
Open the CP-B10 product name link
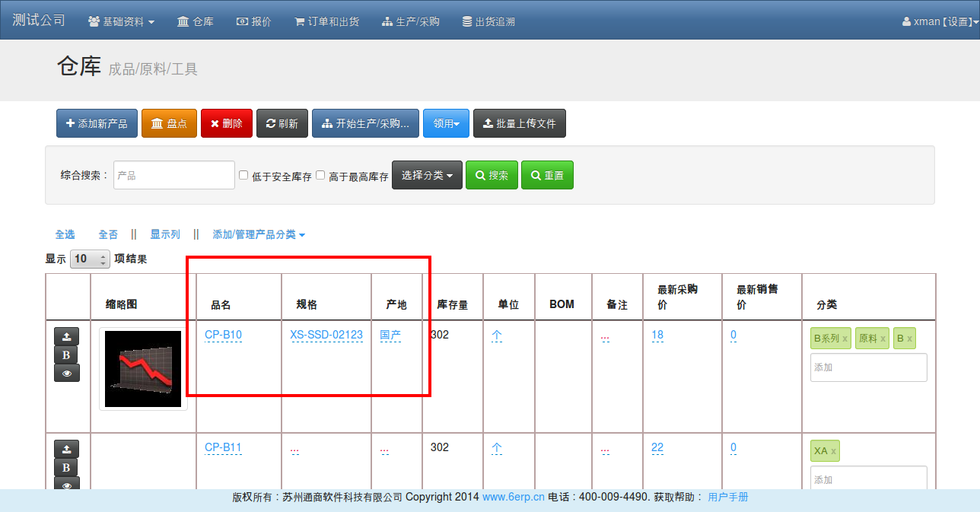223,335
